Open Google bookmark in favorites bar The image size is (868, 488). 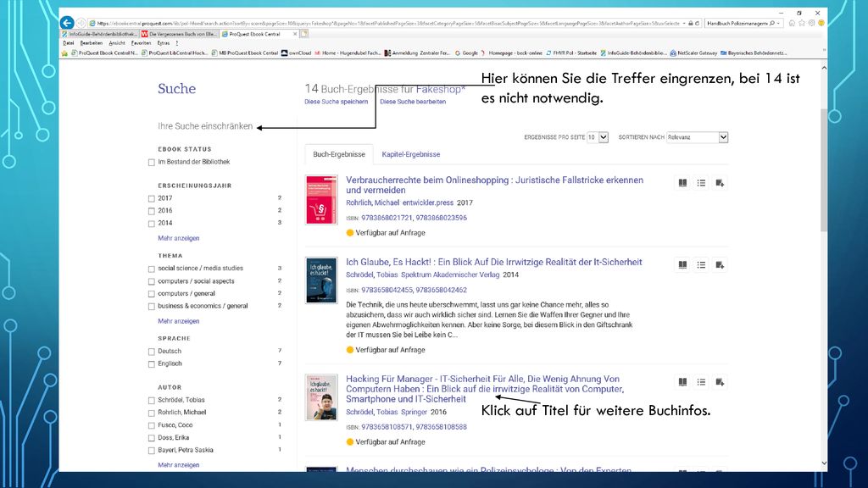tap(466, 53)
